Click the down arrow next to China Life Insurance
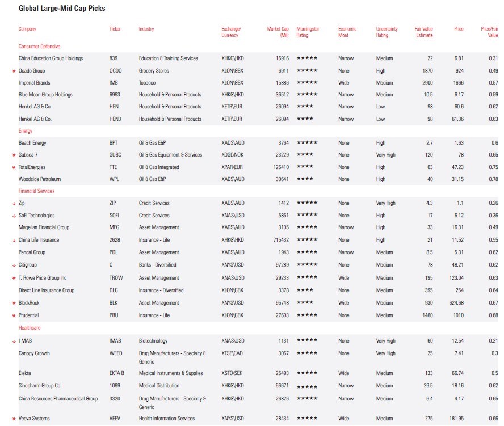This screenshot has height=426, width=504. click(14, 240)
